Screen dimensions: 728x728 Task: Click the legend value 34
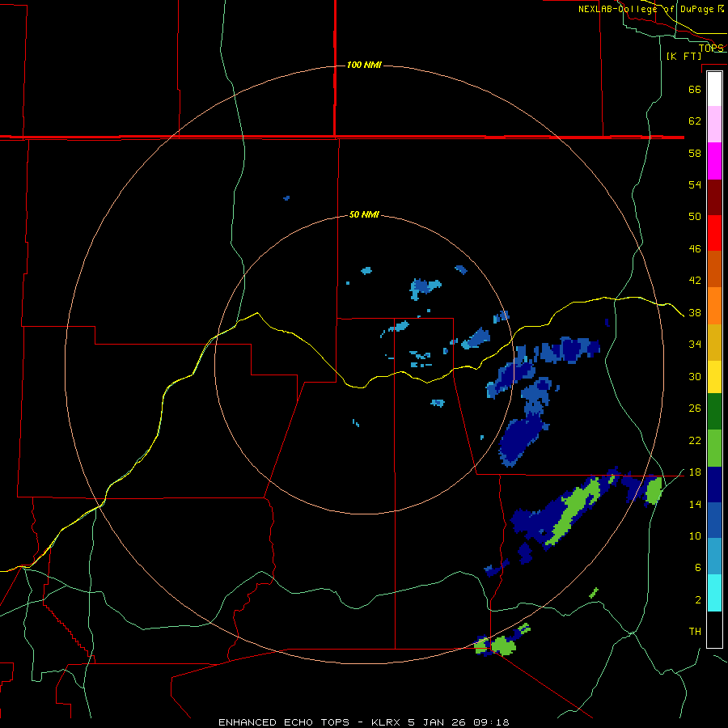pyautogui.click(x=695, y=345)
